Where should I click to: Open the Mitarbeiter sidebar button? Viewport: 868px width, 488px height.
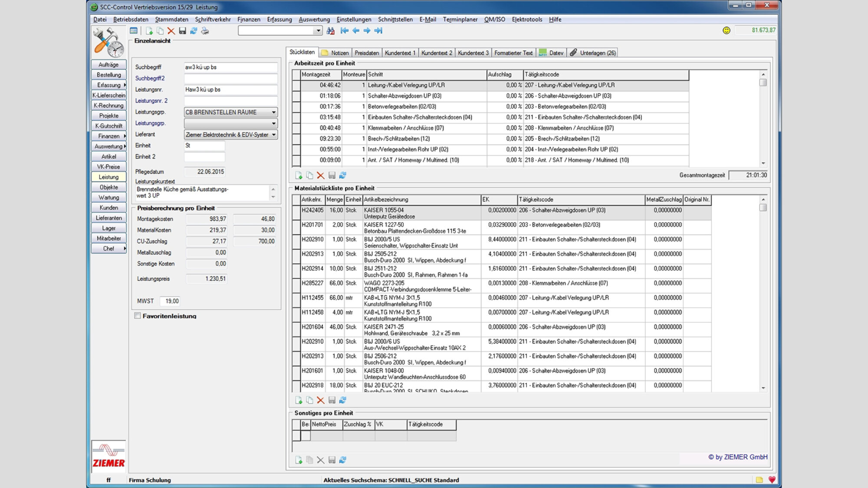[108, 238]
